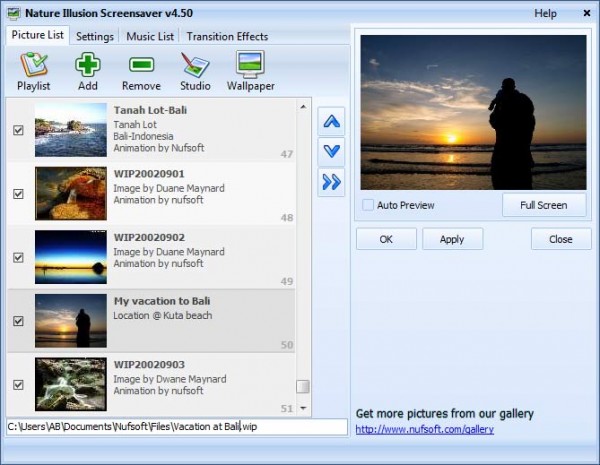Toggle the Auto Preview checkbox
Viewport: 600px width, 465px height.
(x=369, y=205)
